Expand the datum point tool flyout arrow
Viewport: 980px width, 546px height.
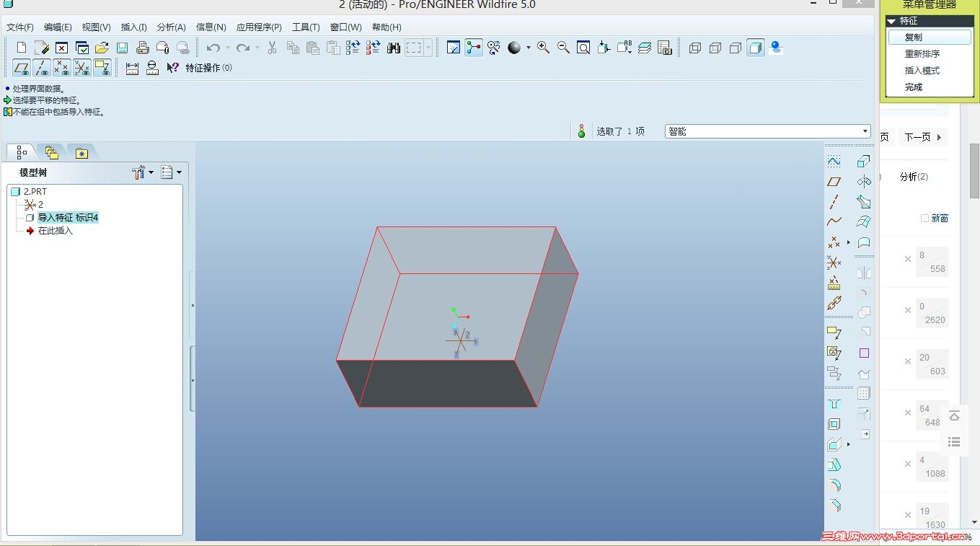(x=849, y=242)
